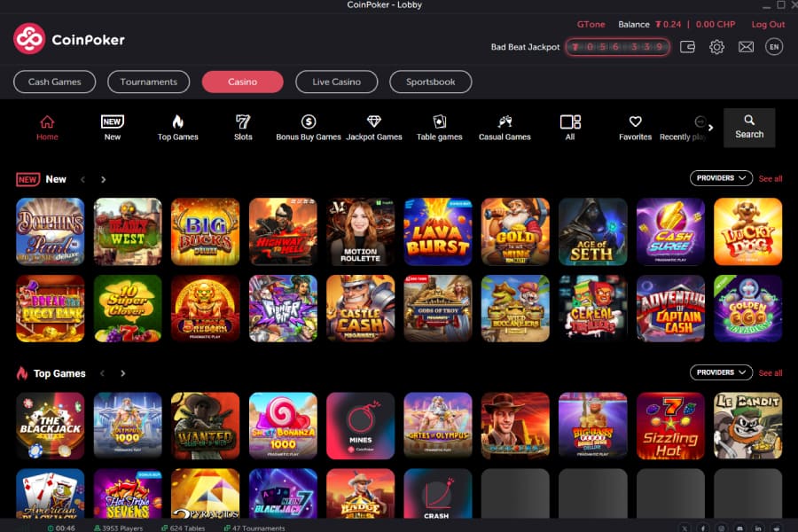This screenshot has height=532, width=798.
Task: Switch to the Tournaments tab
Action: [148, 82]
